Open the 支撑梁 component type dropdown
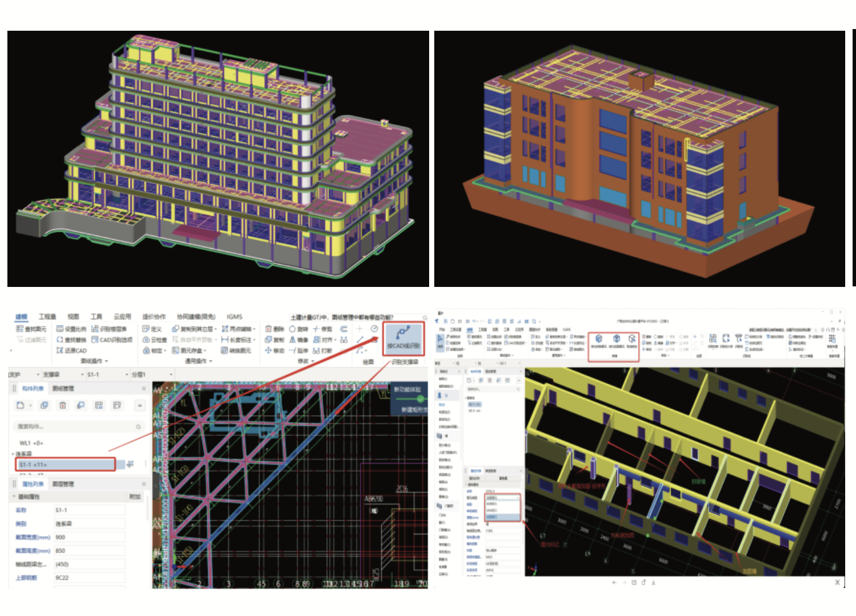Screen dimensions: 856x616 coord(79,375)
